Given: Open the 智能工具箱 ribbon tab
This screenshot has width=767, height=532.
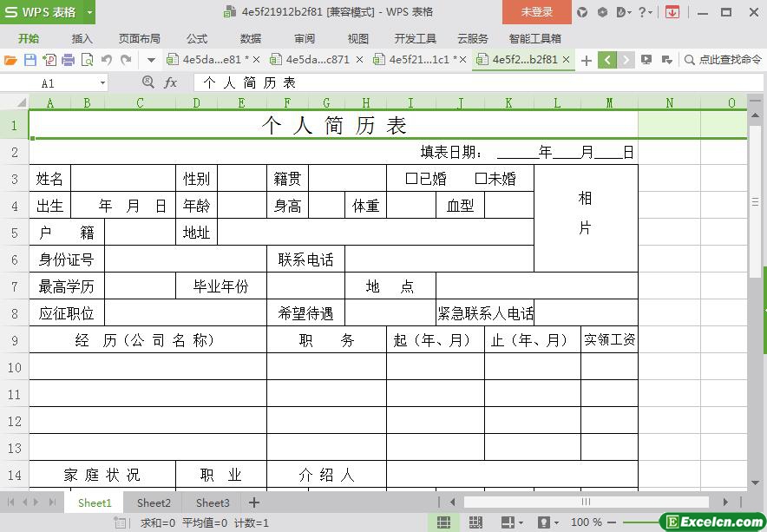Looking at the screenshot, I should tap(534, 39).
